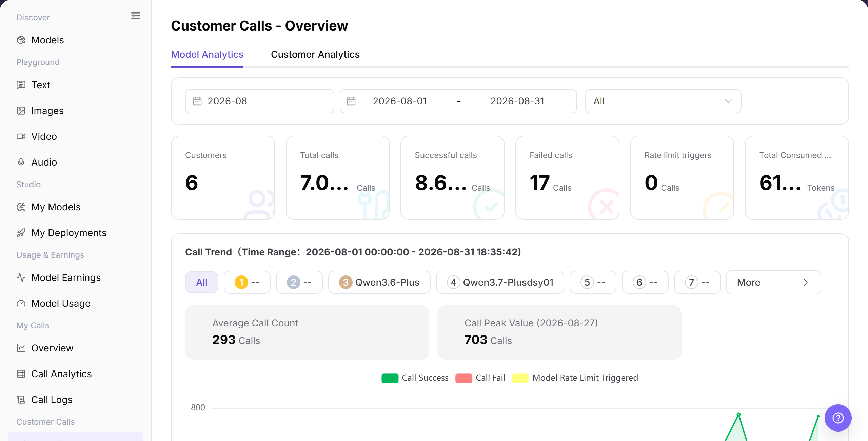Click the Call Analytics table icon
Viewport: 868px width, 441px height.
pos(21,374)
